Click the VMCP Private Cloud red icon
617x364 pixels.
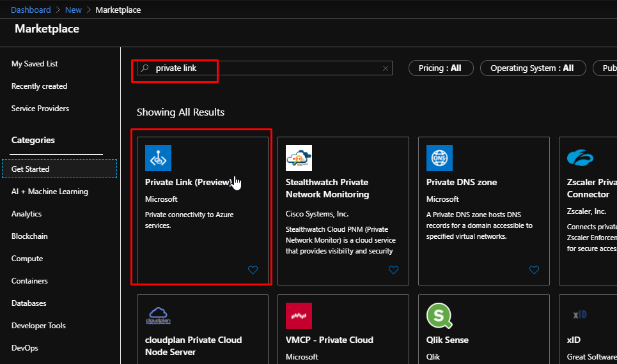click(299, 315)
